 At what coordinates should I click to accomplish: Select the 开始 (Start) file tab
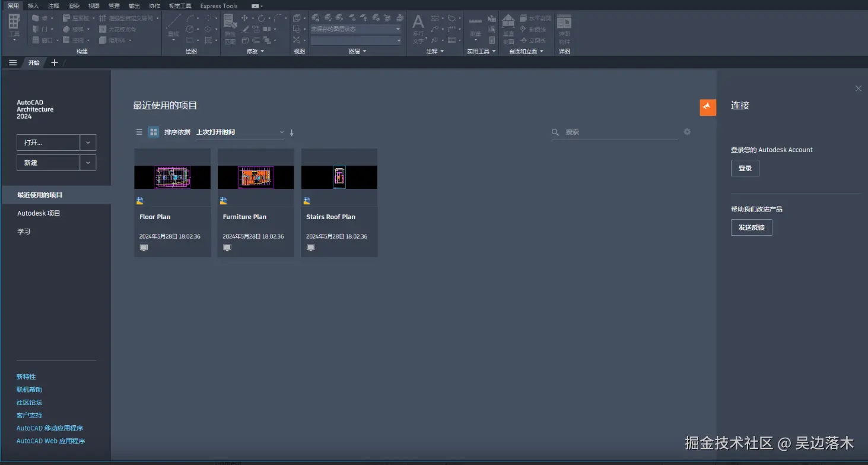(x=34, y=62)
